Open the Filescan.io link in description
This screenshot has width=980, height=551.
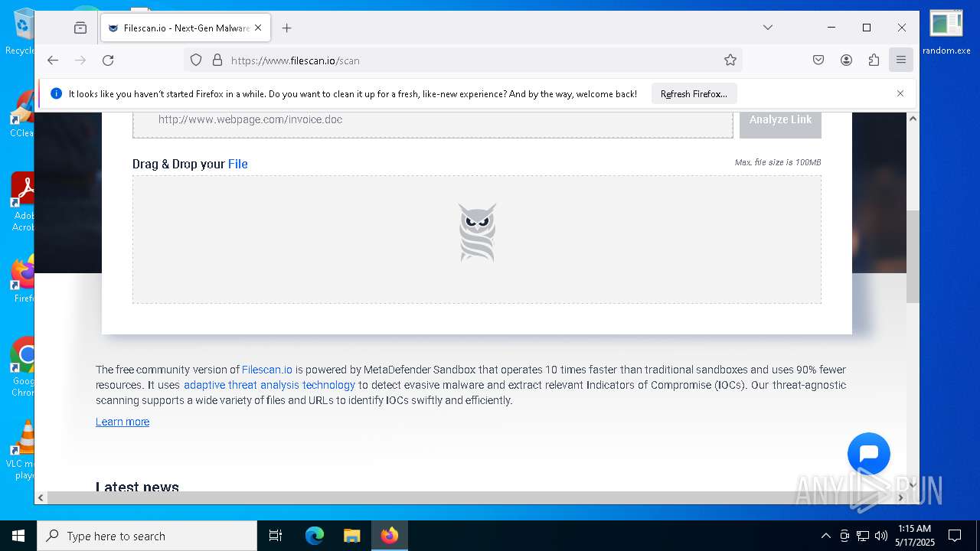click(x=267, y=370)
